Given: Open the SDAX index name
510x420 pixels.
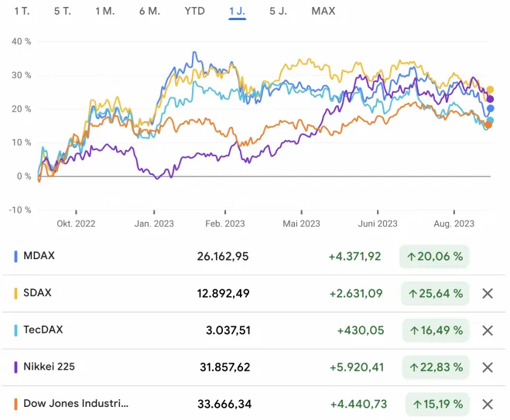Looking at the screenshot, I should [x=39, y=293].
